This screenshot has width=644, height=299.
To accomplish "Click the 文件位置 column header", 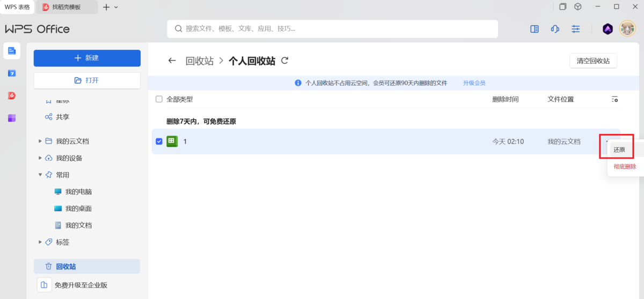I will click(x=560, y=99).
